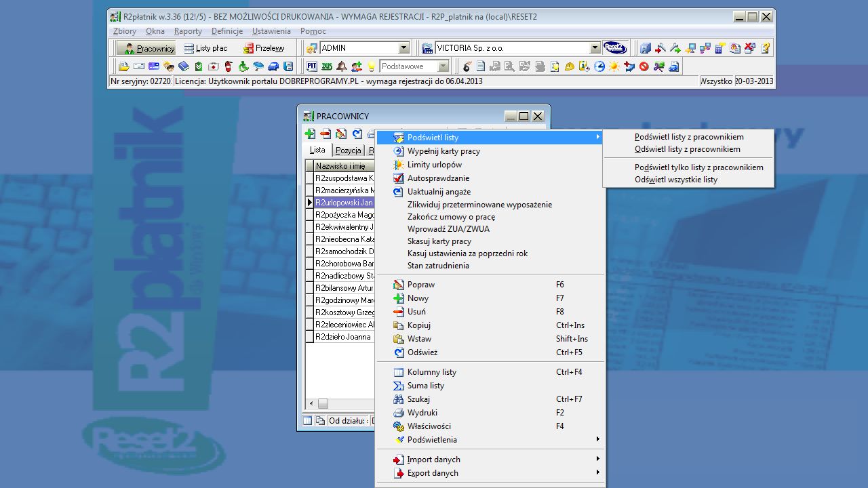Screen dimensions: 868x488
Task: Expand the VICTORIA Sp. z o.o. company dropdown
Action: [x=595, y=48]
